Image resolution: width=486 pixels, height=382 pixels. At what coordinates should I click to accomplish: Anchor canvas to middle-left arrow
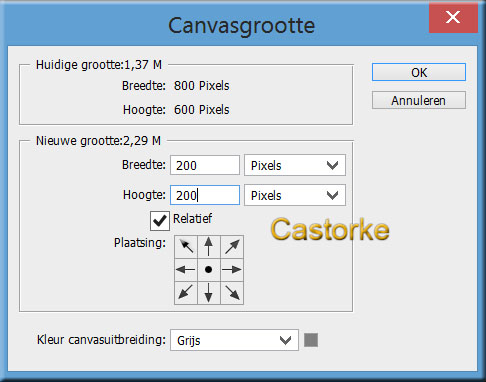(186, 269)
